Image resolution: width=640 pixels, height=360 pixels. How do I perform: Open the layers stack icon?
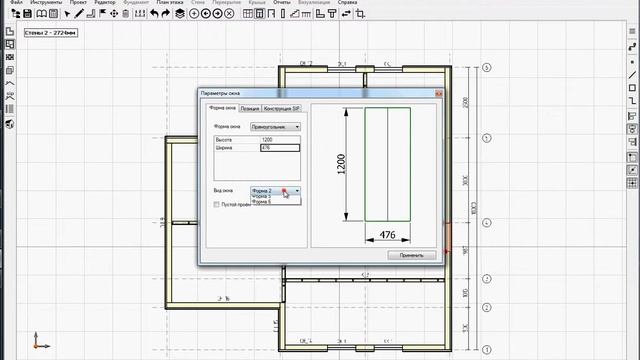[180, 14]
